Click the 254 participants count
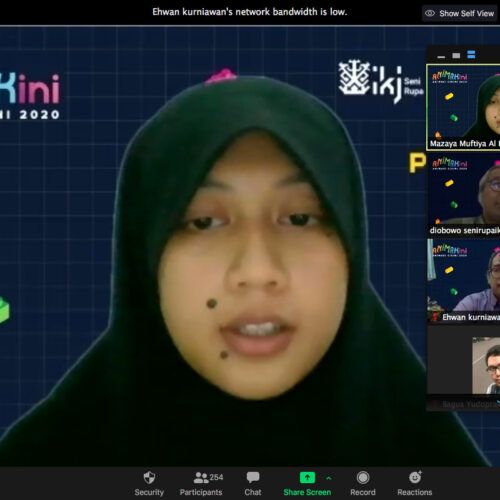500x500 pixels. [x=216, y=477]
